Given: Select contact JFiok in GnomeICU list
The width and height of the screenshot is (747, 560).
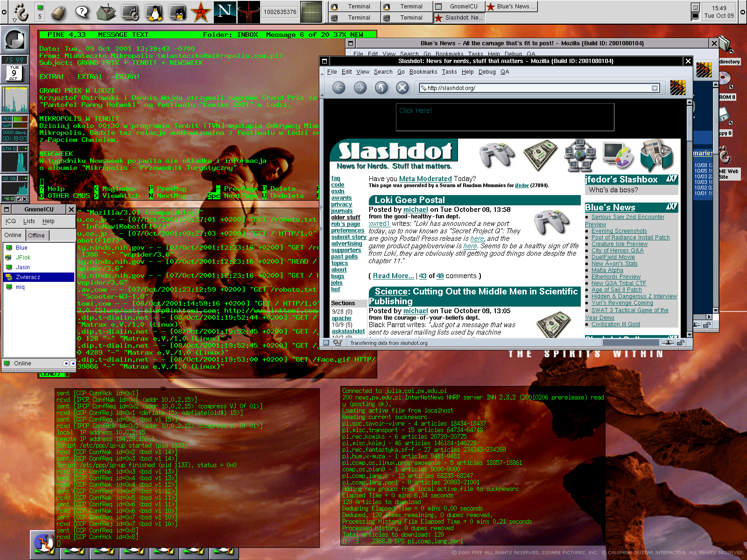Looking at the screenshot, I should pos(39,257).
